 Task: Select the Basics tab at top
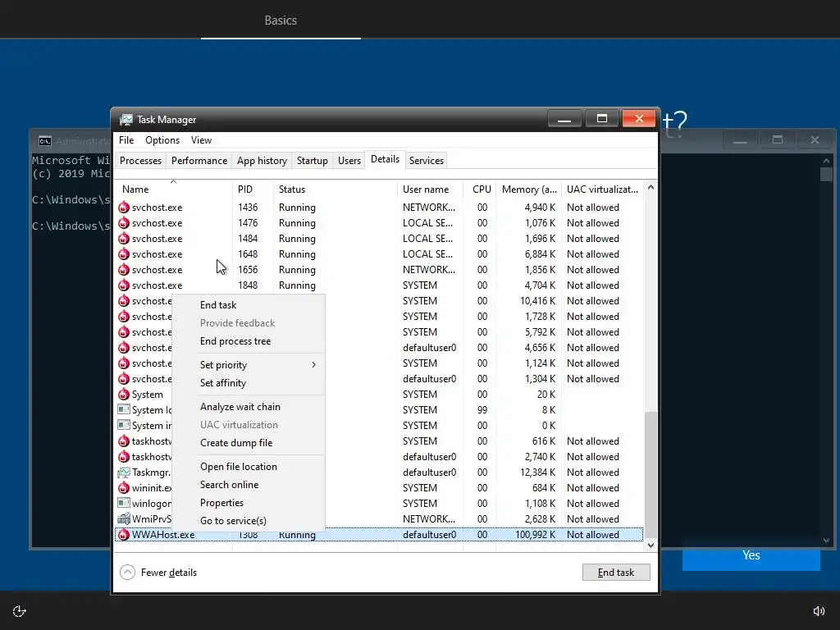coord(281,20)
